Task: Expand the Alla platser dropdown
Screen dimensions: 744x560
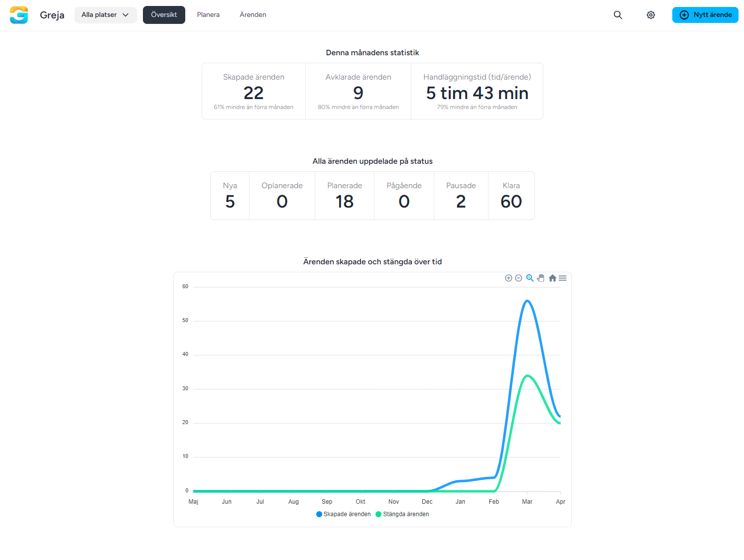Action: [x=106, y=15]
